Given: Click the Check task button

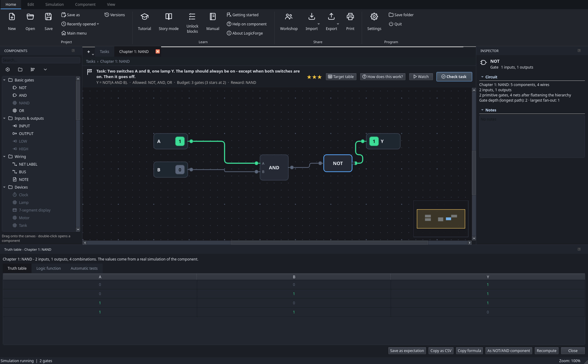Looking at the screenshot, I should [454, 77].
